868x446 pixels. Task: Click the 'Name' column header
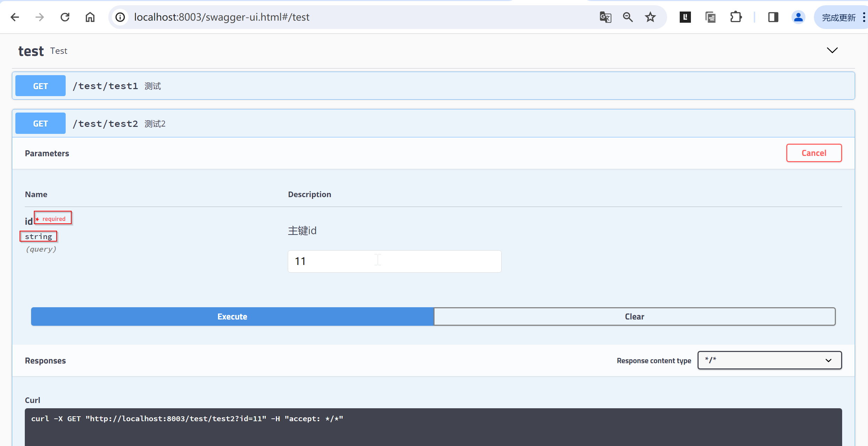[x=36, y=194]
